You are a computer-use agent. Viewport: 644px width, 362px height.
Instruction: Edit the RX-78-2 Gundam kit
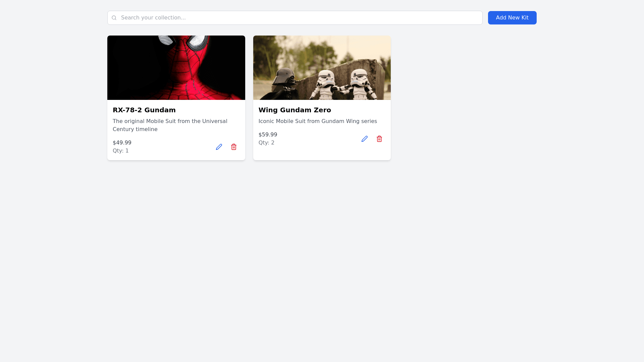point(219,147)
